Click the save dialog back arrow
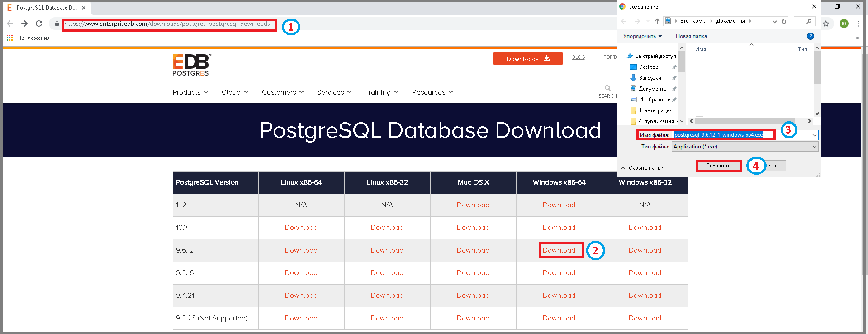Viewport: 868px width, 334px height. coord(624,21)
